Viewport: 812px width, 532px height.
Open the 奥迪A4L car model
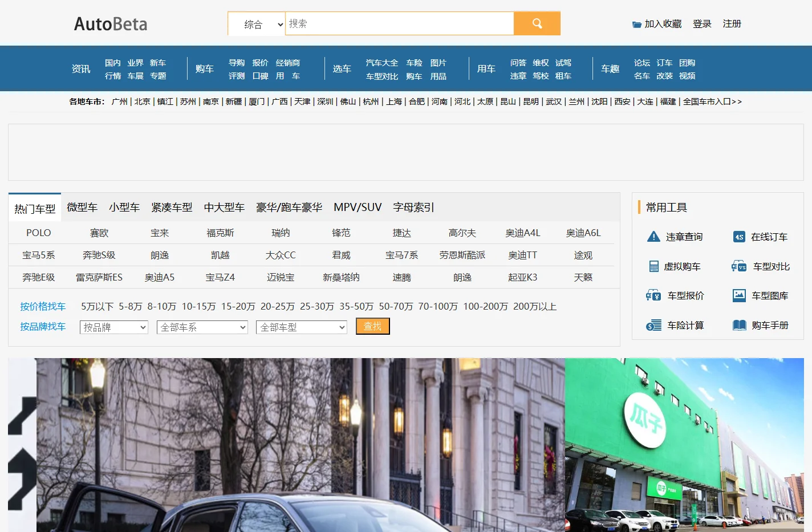523,233
